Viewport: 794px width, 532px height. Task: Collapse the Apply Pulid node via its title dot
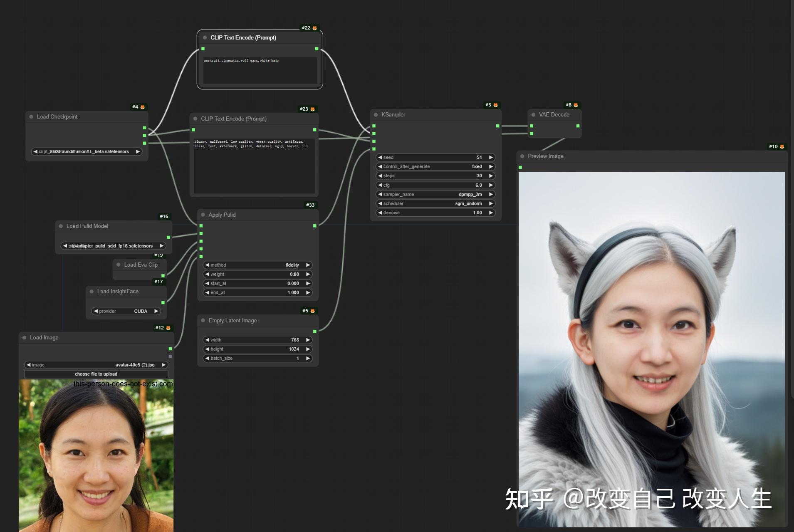pyautogui.click(x=203, y=215)
